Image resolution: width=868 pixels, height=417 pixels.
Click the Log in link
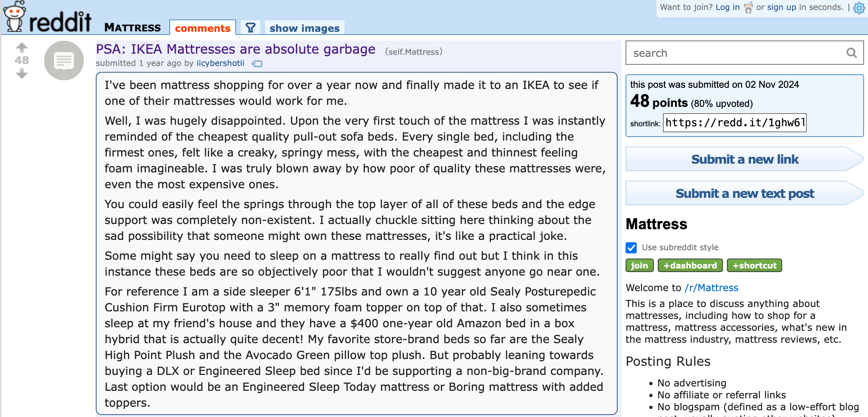click(727, 7)
